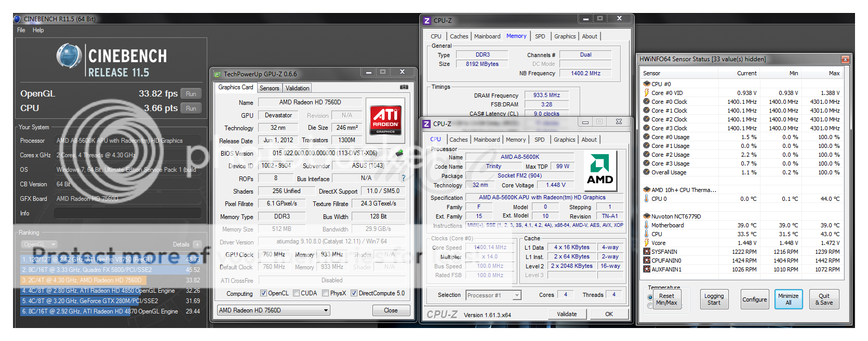Click the GPU-Z BIOS save chip icon
The width and height of the screenshot is (868, 341).
tap(399, 153)
